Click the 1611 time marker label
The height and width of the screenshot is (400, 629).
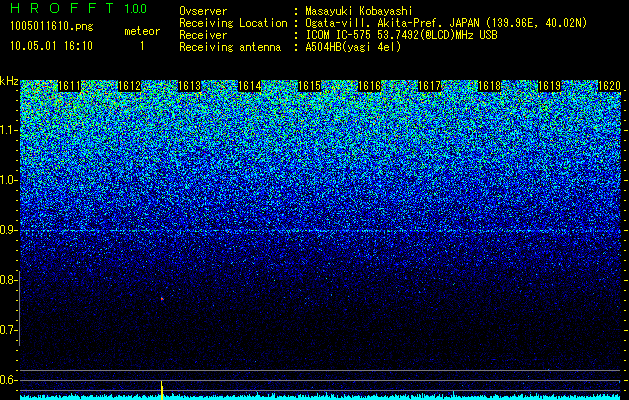tap(69, 86)
